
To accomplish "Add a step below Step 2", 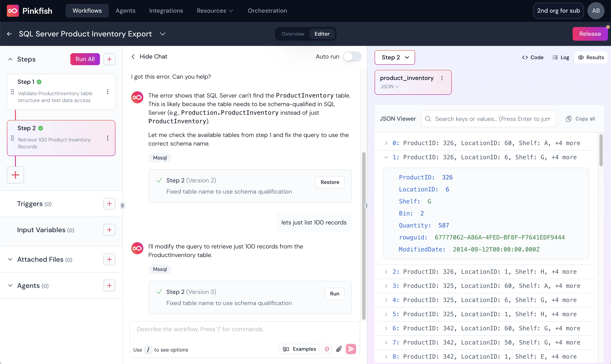I will tap(15, 175).
